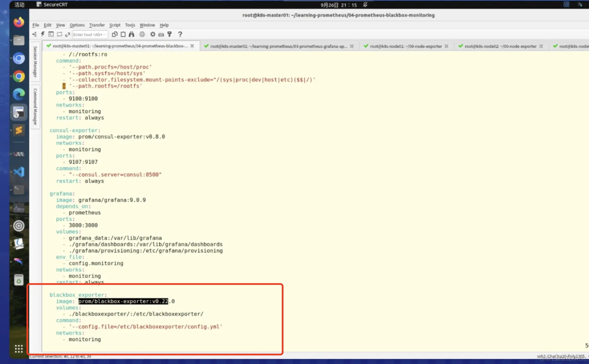Image resolution: width=589 pixels, height=364 pixels.
Task: Click the Help question mark icon
Action: (180, 34)
